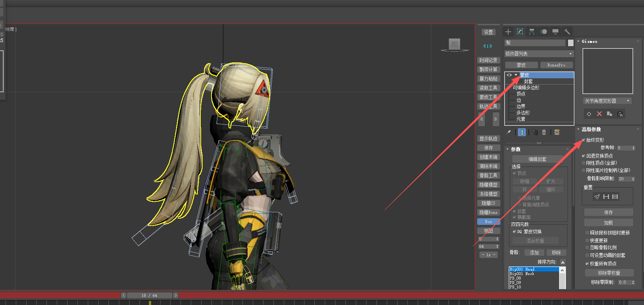Enable 刚性顶点(全部) checkbox
Viewport: 644px width, 305px height.
coord(583,163)
